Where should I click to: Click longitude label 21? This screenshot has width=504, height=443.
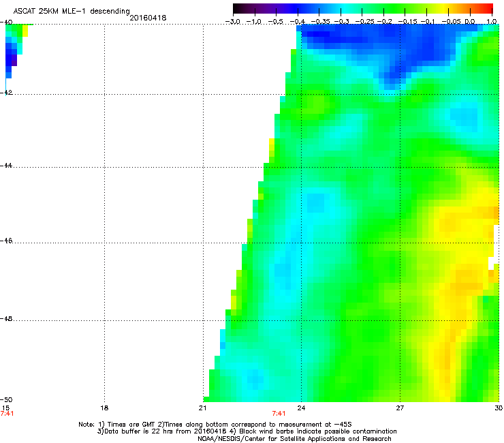tap(202, 408)
